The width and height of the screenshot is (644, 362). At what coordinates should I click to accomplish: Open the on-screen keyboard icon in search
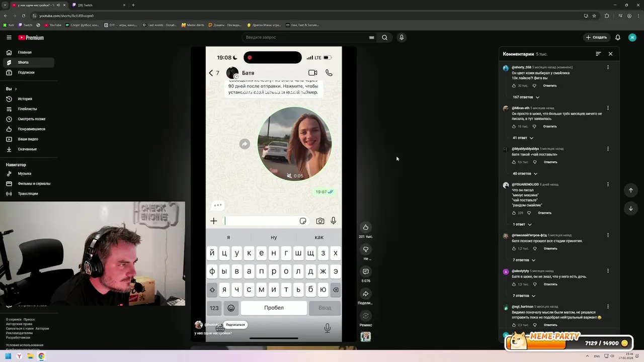372,37
